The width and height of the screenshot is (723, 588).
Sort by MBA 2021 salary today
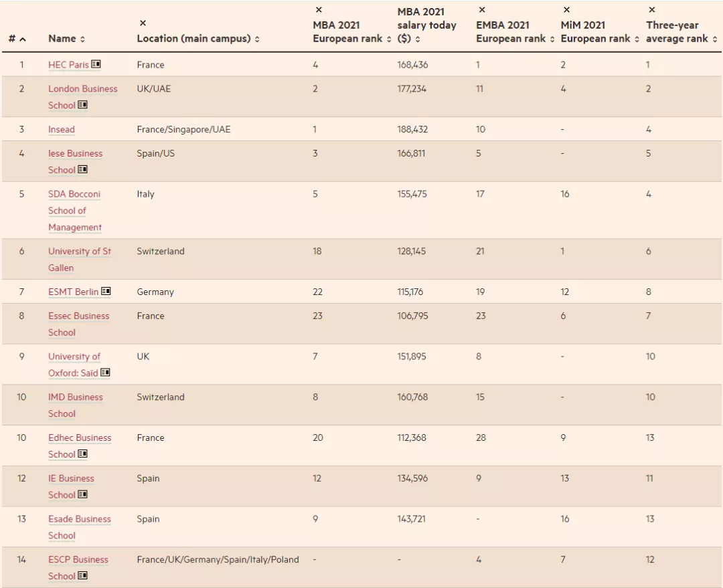tap(418, 39)
